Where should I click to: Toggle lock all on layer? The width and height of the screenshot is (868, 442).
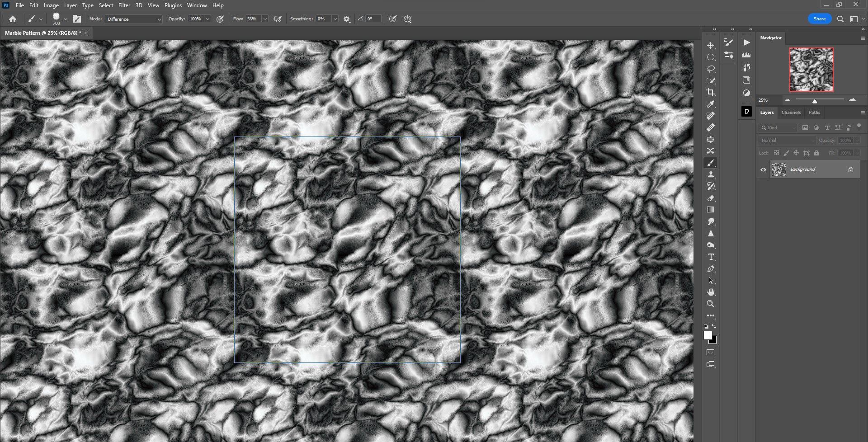[816, 153]
